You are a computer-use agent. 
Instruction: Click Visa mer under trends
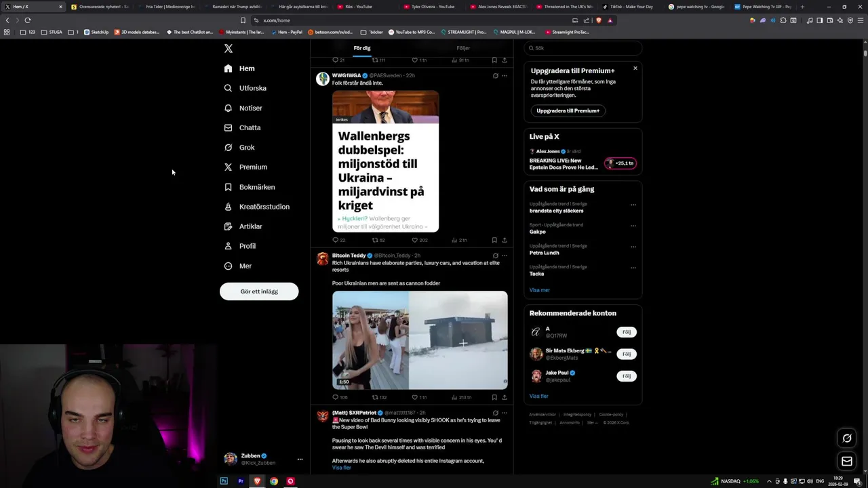pos(540,290)
